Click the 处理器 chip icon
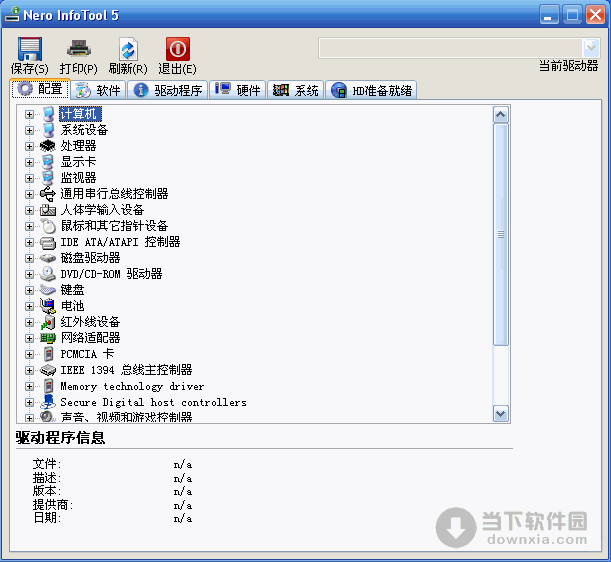This screenshot has width=611, height=562. (x=48, y=146)
